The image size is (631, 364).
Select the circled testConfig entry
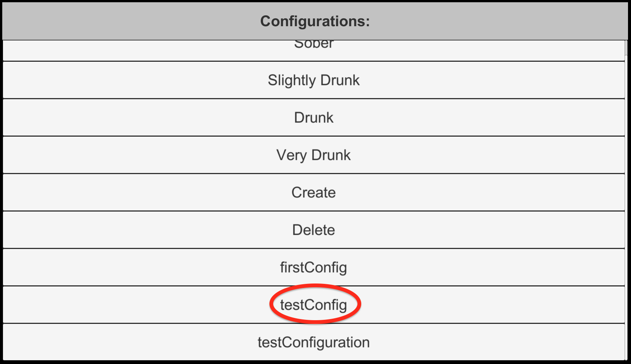(x=314, y=305)
